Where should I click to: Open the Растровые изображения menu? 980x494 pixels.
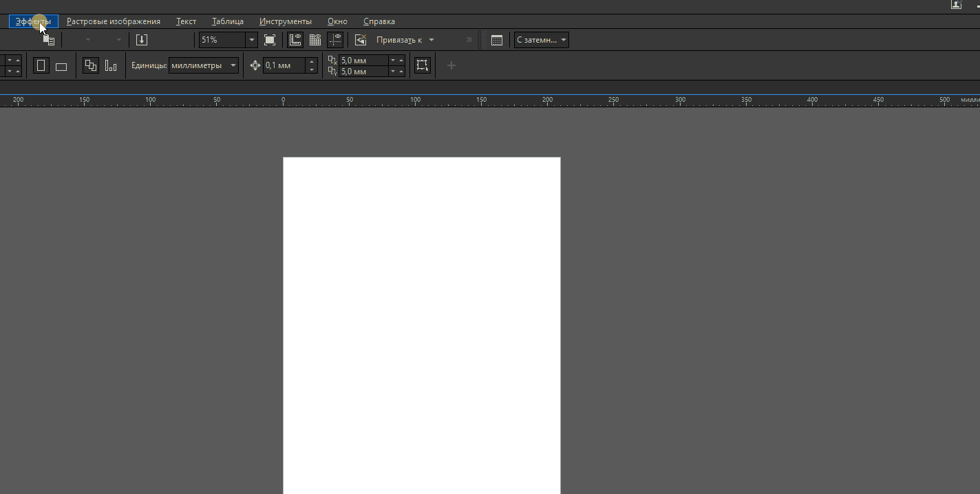[114, 21]
